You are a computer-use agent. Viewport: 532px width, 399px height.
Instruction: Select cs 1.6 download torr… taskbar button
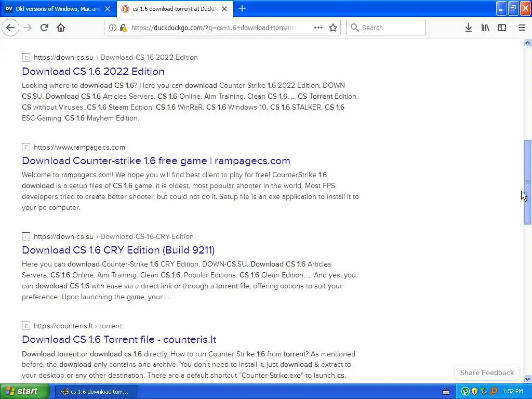click(96, 392)
